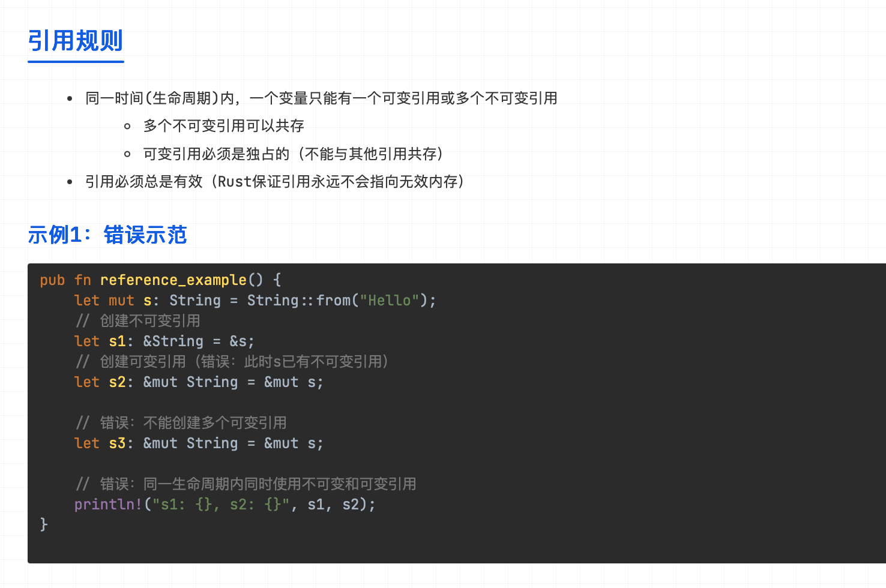Image resolution: width=886 pixels, height=588 pixels.
Task: Click the first bullet about 同一时间(生命周期)内
Action: pos(321,98)
